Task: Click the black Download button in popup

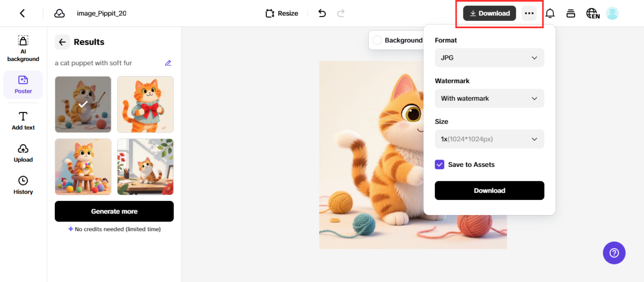Action: point(489,190)
